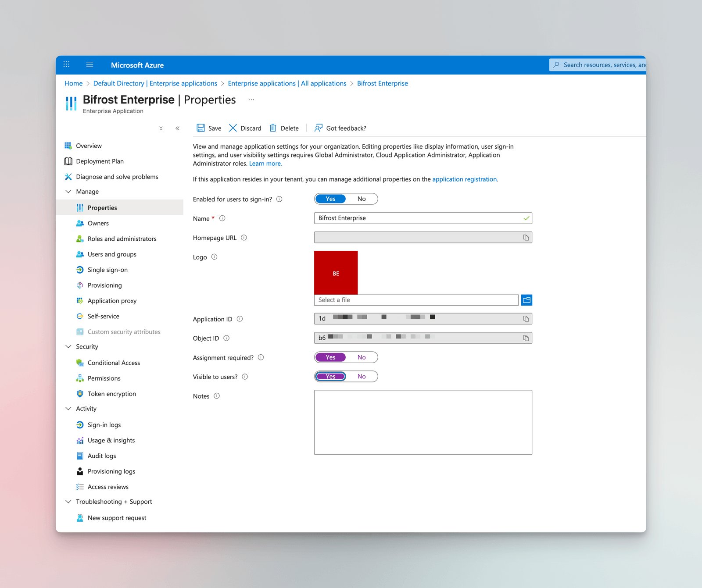Collapse the Activity section
702x588 pixels.
(x=68, y=409)
